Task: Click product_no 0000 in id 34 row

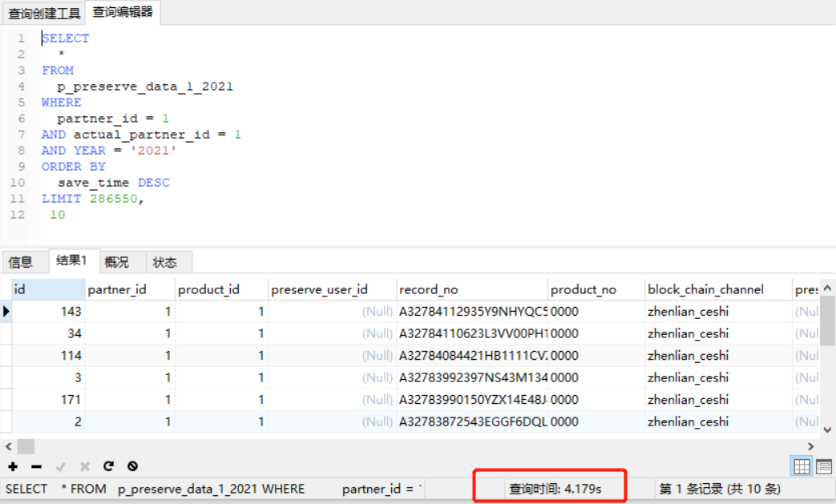Action: pyautogui.click(x=596, y=333)
